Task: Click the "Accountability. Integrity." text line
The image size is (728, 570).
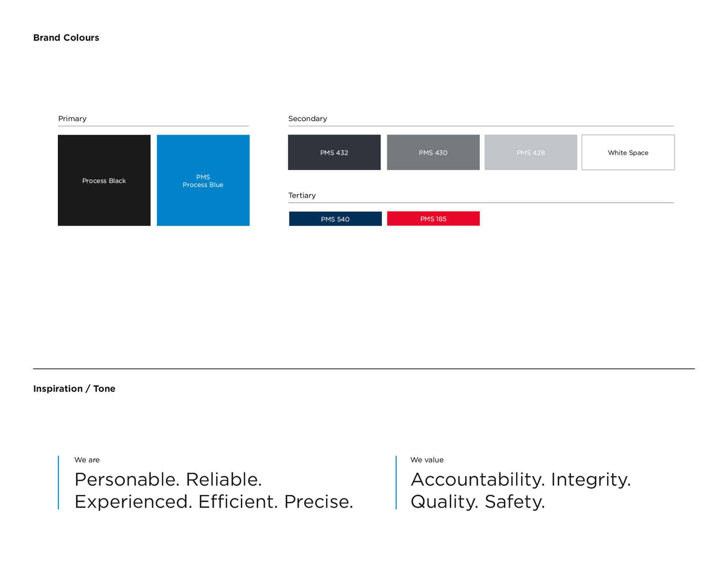Action: [520, 479]
